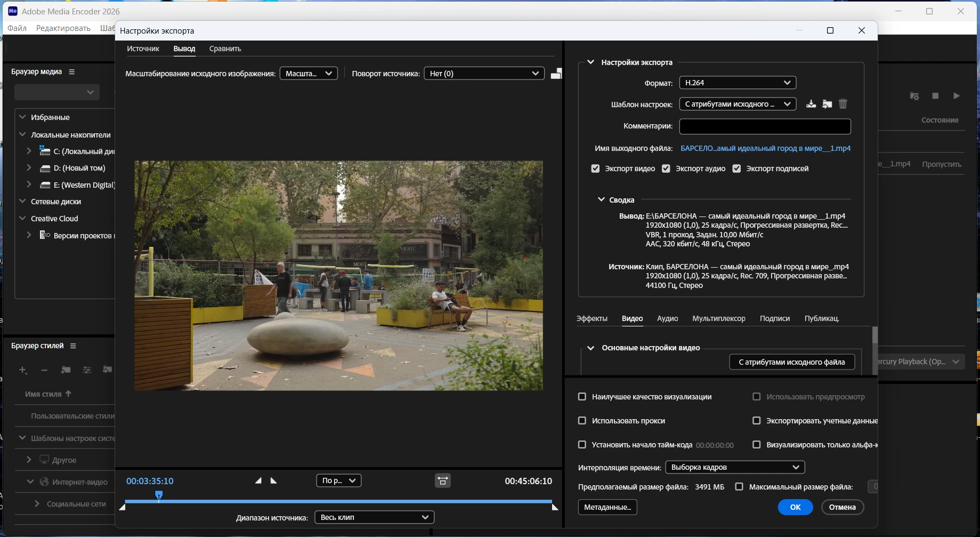This screenshot has height=537, width=980.
Task: Uncheck the Экспорт аудио checkbox
Action: 666,169
